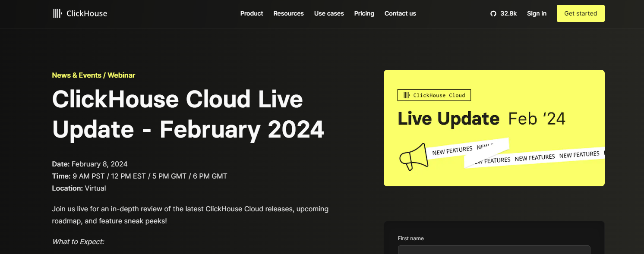Focus the First name input field
This screenshot has height=254, width=644.
coord(494,250)
